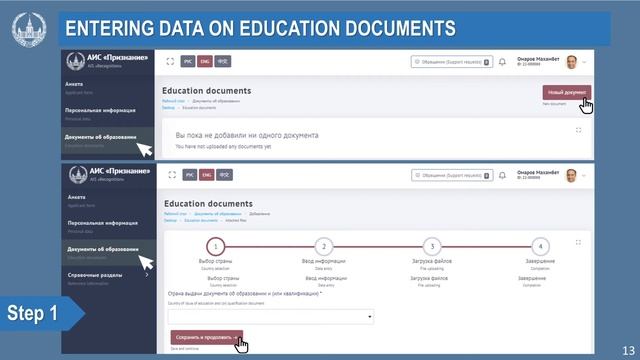
Task: Expand the steps wizard card in lower screenshot
Action: (x=578, y=242)
